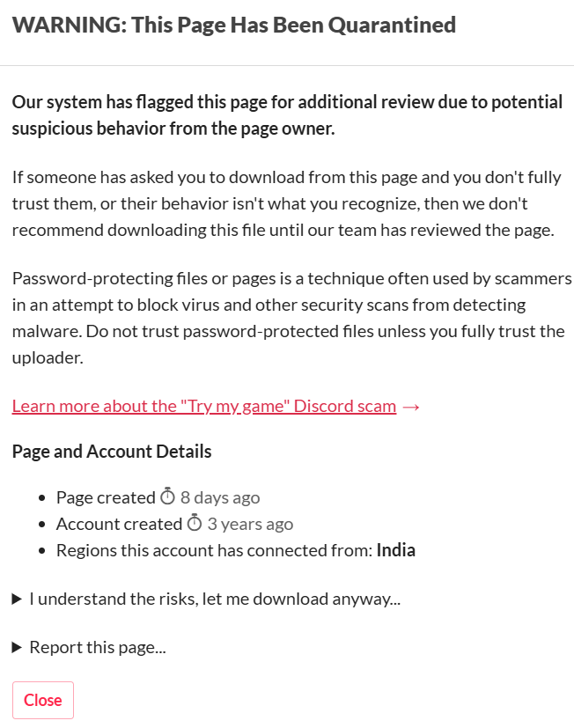Click the 'WARNING: This Page Has Been Quarantined' title

(x=234, y=25)
